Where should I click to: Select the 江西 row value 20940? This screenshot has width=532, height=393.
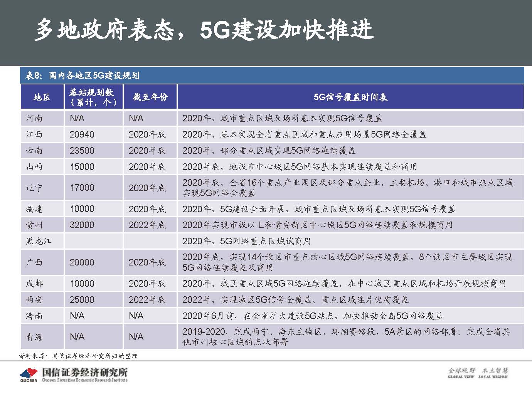[x=82, y=134]
